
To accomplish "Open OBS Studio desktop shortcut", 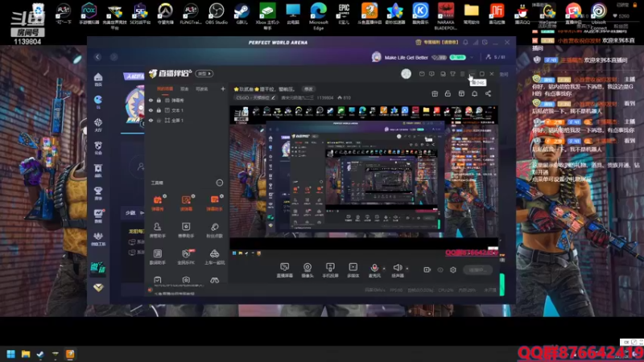I will [216, 14].
